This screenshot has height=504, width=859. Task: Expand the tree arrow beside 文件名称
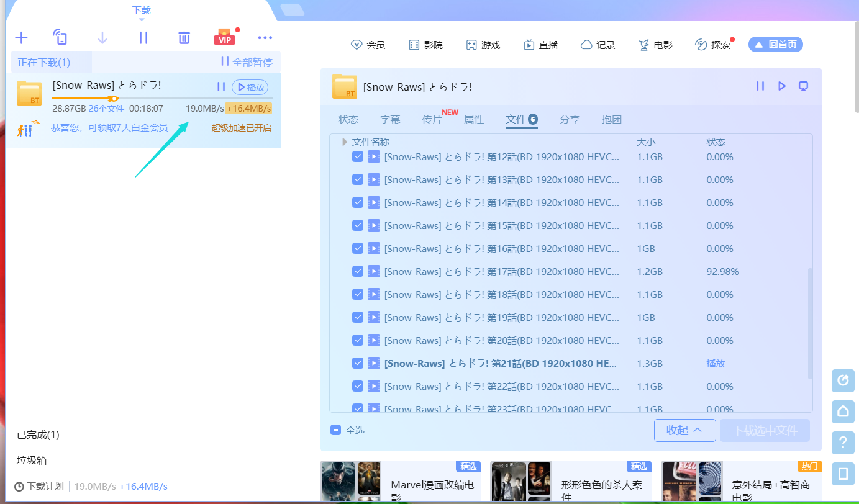coord(345,142)
